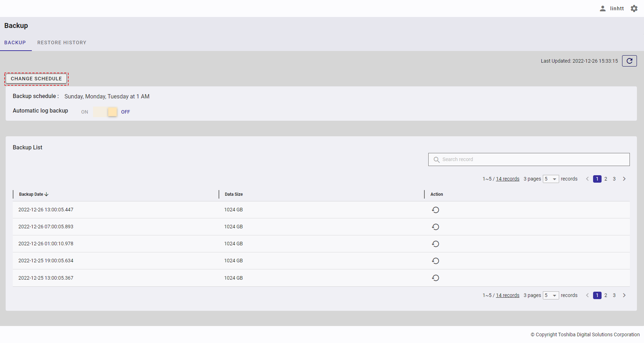Refresh the backup page data

pyautogui.click(x=629, y=61)
